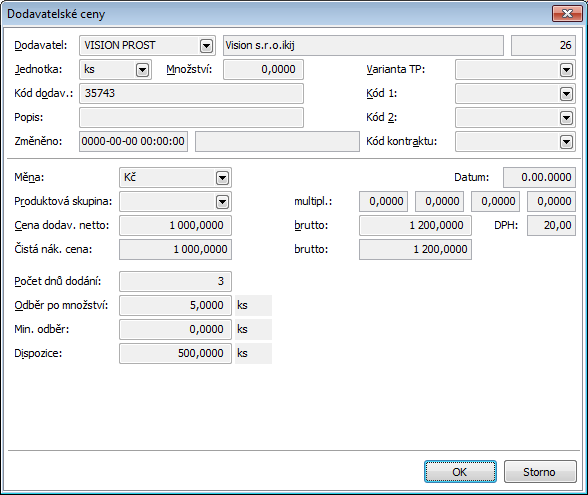The image size is (588, 495).
Task: Click the ks unit next to Min. odběr
Action: click(x=253, y=329)
